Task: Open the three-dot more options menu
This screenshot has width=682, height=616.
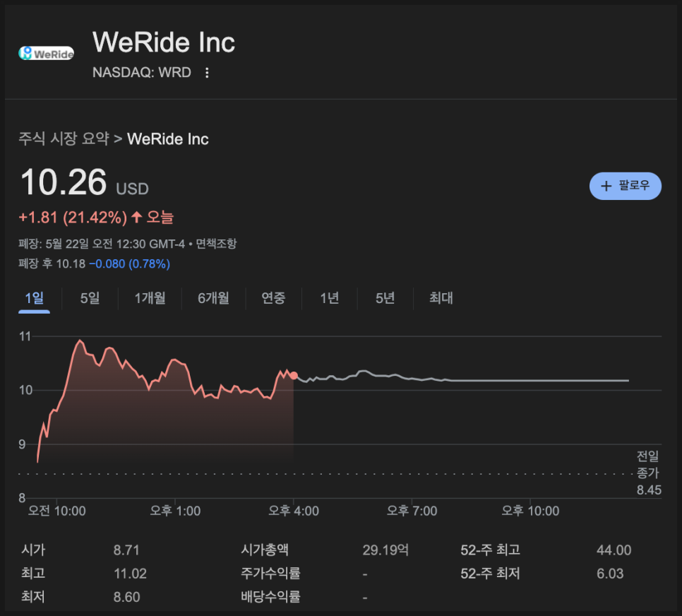Action: [207, 73]
